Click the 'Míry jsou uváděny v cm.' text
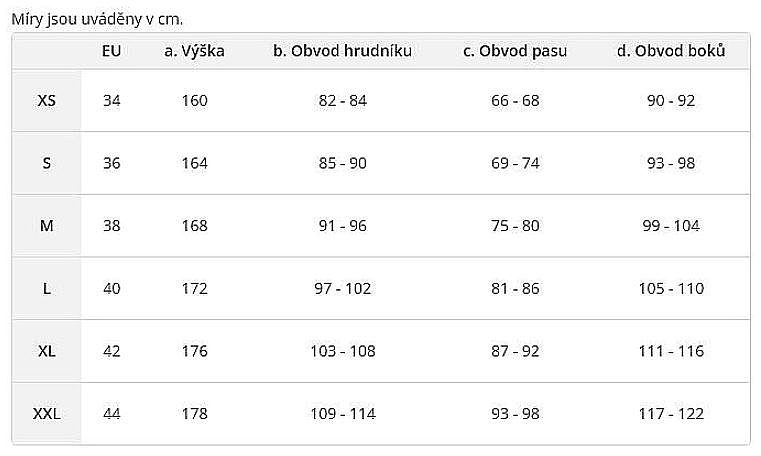 97,18
